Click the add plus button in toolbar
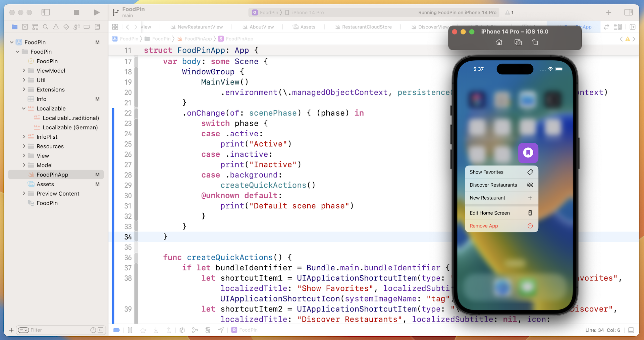The image size is (644, 340). [x=608, y=12]
